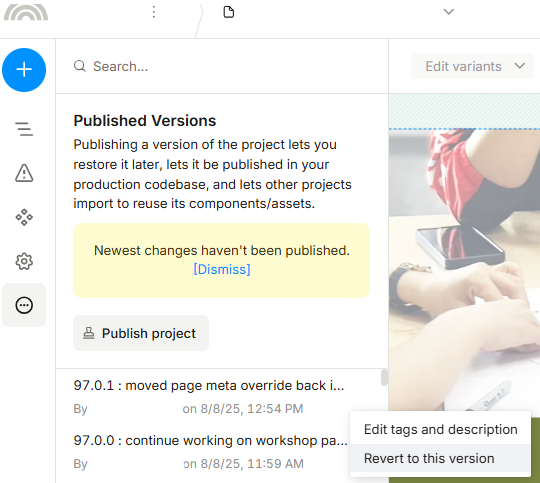Click the rainbow arch logo
540x483 pixels.
pos(26,12)
